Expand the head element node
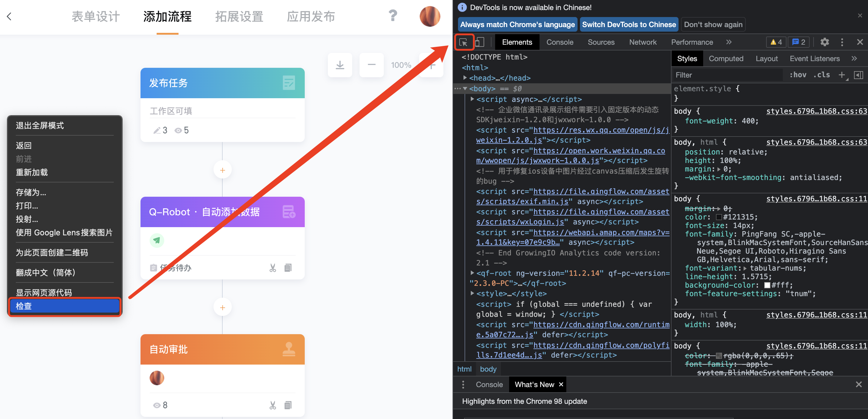The width and height of the screenshot is (868, 419). [x=465, y=78]
